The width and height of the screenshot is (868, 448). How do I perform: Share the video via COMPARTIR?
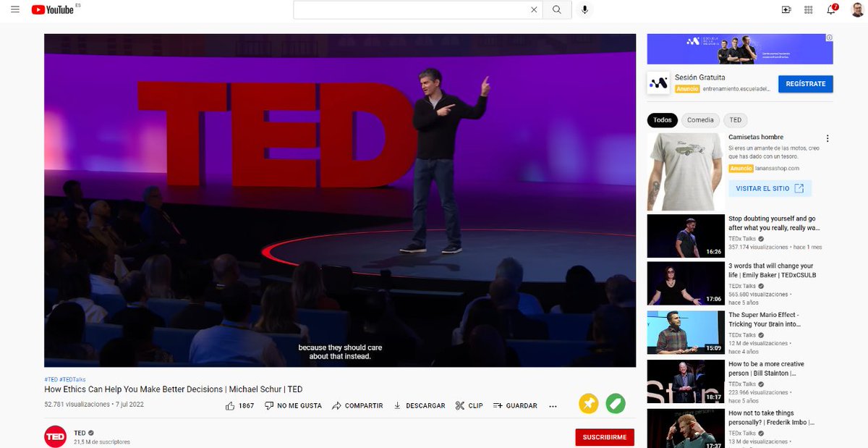pos(357,406)
